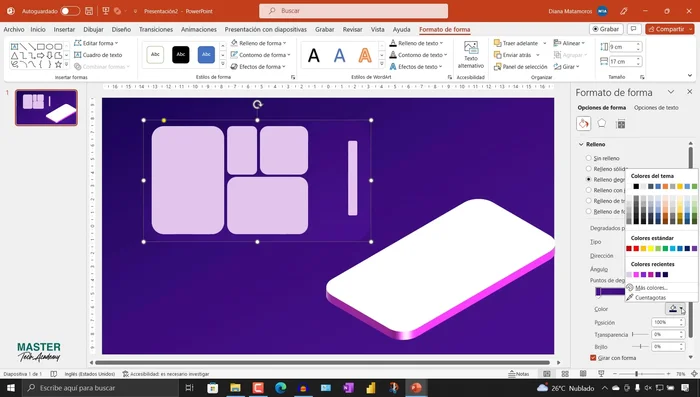Toggle the Girar con forma checkbox
The width and height of the screenshot is (700, 397).
tap(593, 358)
